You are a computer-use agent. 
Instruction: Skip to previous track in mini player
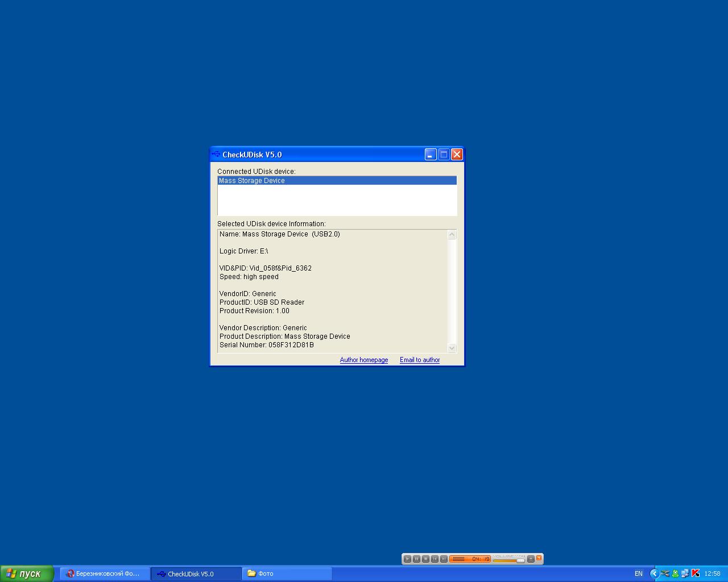click(x=435, y=559)
